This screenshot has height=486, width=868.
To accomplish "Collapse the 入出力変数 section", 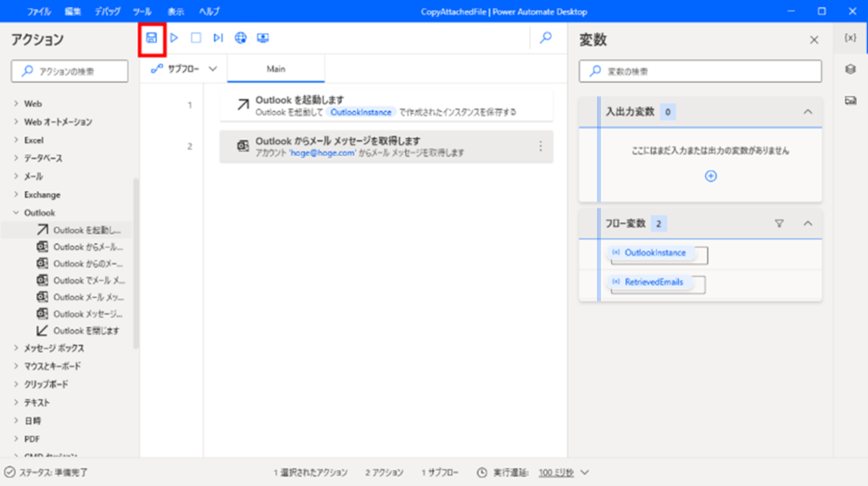I will [808, 112].
